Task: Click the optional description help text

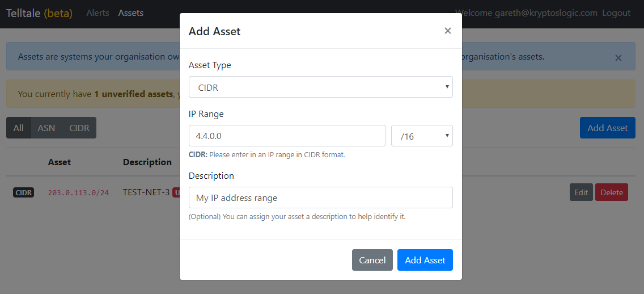Action: coord(297,216)
